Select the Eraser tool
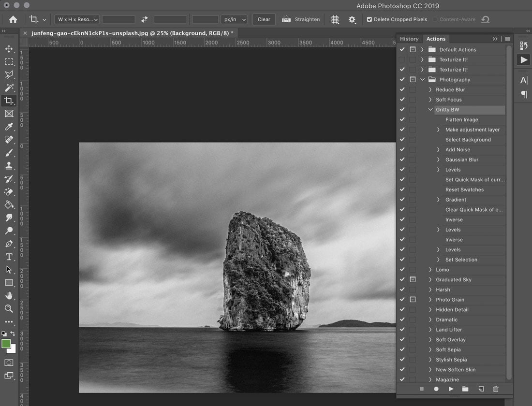This screenshot has height=406, width=532. coord(9,191)
